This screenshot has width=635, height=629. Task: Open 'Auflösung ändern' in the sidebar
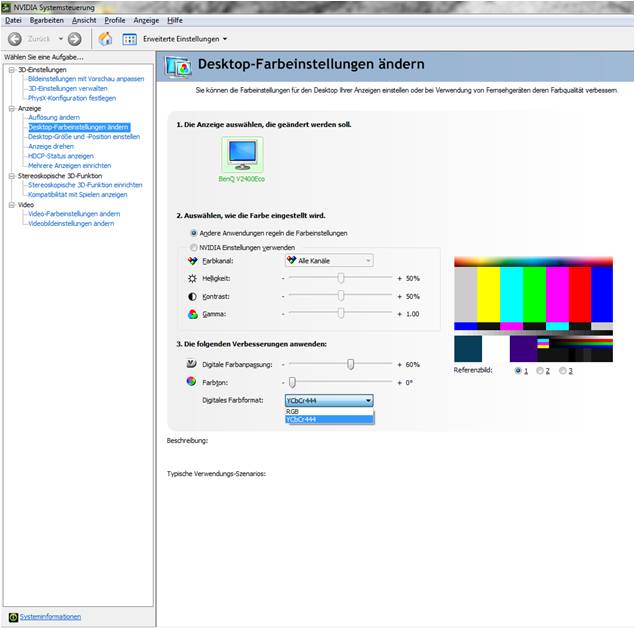coord(54,118)
